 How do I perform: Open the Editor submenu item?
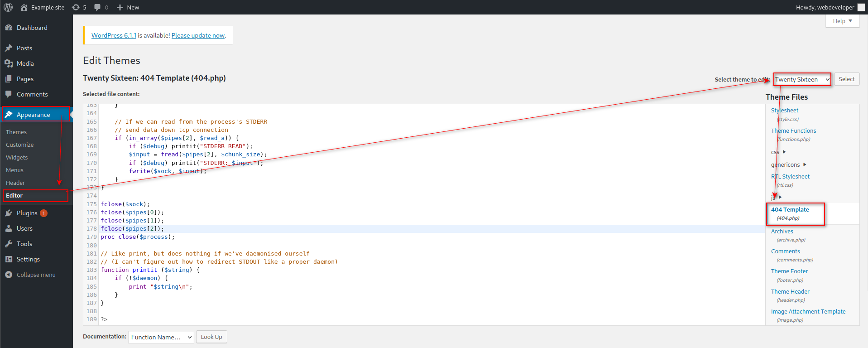click(x=14, y=195)
